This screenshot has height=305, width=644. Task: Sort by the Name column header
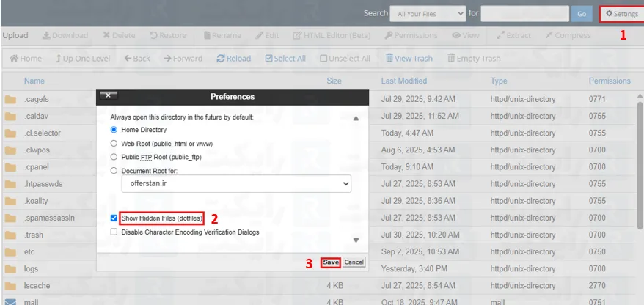click(34, 81)
